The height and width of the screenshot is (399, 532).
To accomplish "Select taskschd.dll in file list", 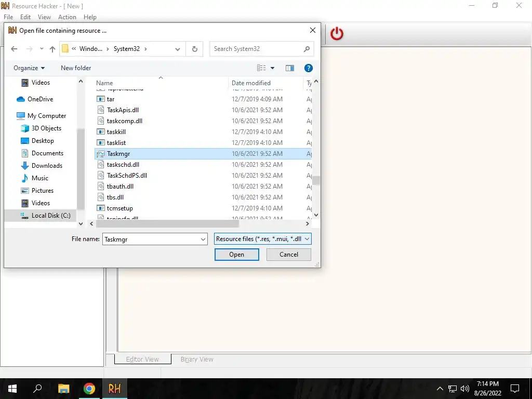I will click(203, 165).
